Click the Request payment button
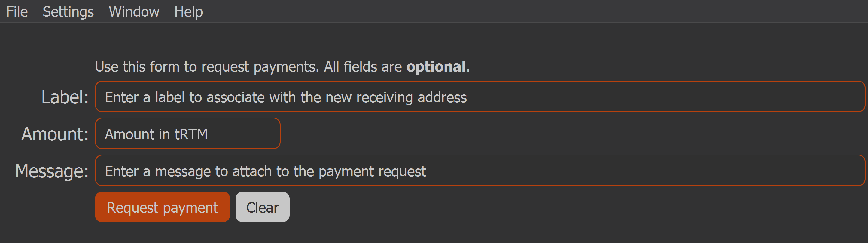Viewport: 868px width, 243px height. 163,207
